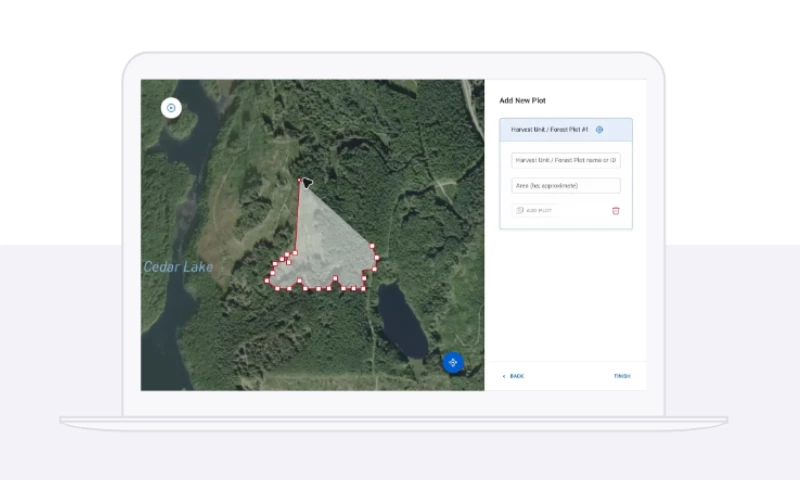Go back with the BACK link

coord(516,376)
